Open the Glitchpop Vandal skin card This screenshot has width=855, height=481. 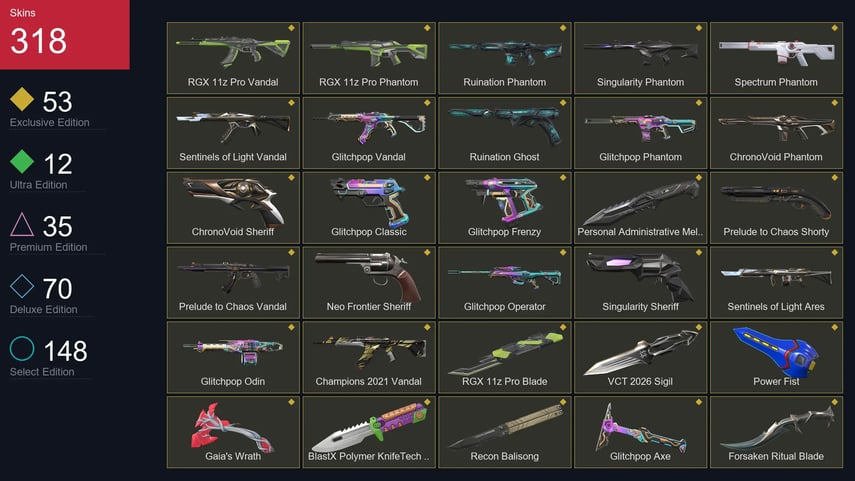[369, 133]
